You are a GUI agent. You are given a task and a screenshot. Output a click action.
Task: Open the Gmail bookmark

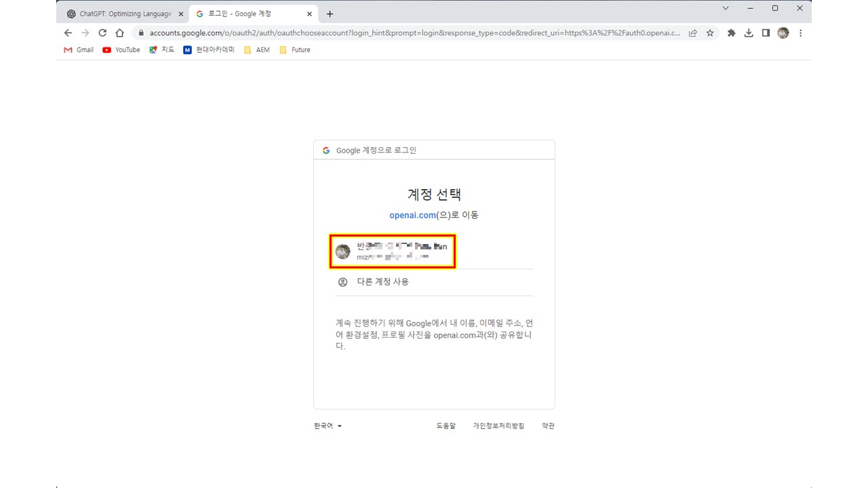click(x=79, y=49)
